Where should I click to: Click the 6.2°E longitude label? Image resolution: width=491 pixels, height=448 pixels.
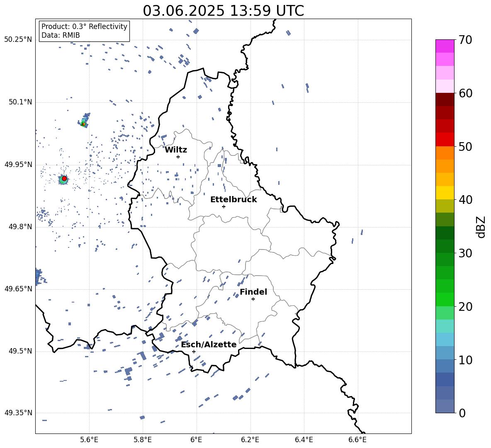250,440
